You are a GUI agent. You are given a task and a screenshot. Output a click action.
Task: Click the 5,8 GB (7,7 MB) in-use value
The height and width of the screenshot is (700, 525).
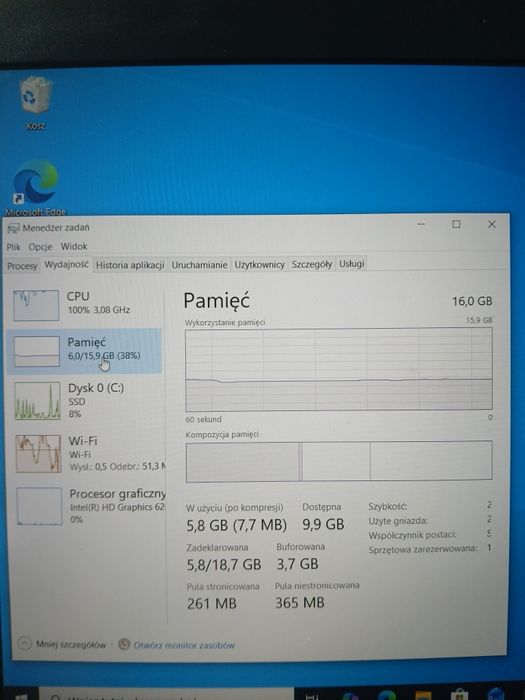pyautogui.click(x=237, y=525)
